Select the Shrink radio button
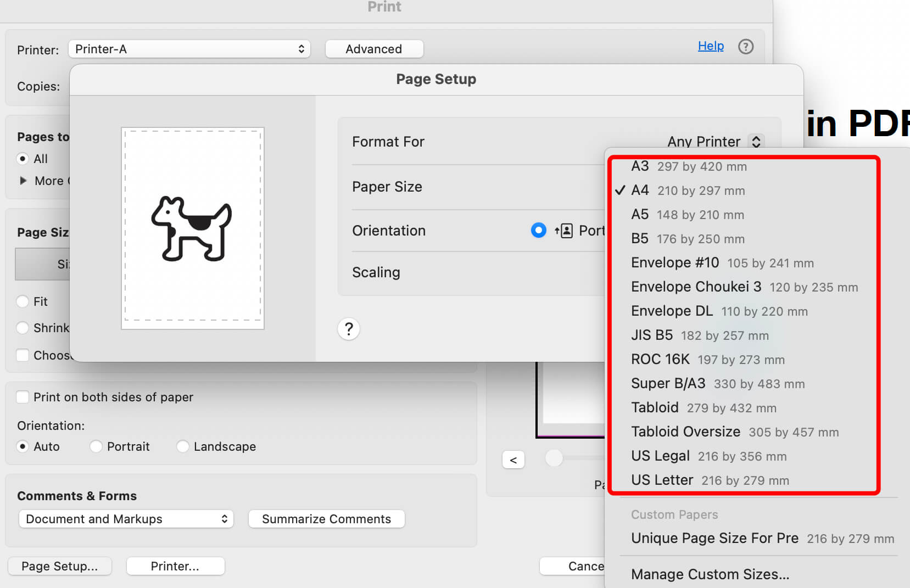The height and width of the screenshot is (588, 910). 23,328
